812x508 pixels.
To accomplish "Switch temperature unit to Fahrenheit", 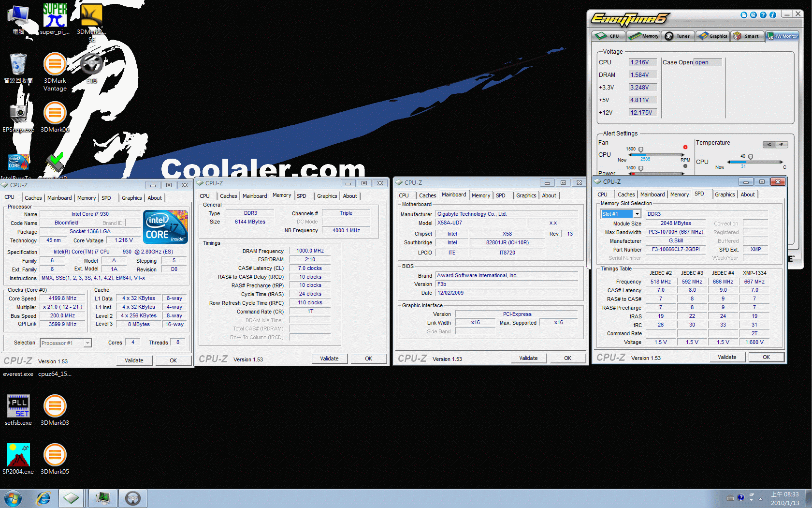I will [782, 145].
